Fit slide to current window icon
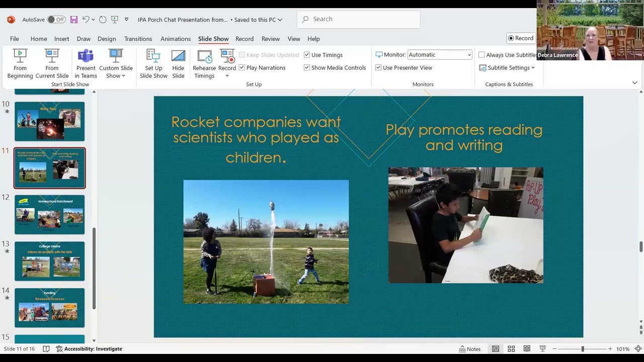 (638, 349)
